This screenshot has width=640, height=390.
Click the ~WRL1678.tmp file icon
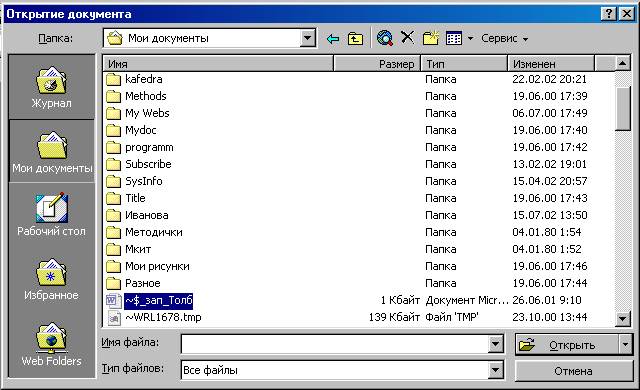pos(114,318)
